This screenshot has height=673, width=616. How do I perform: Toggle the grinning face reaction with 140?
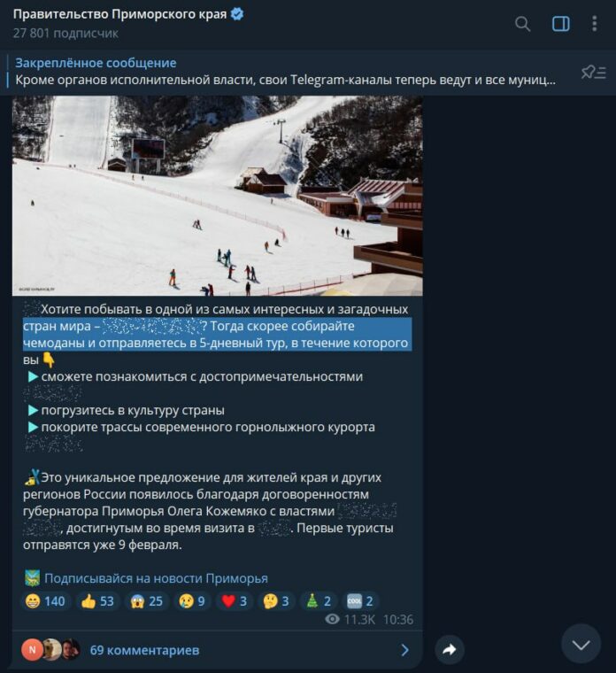coord(45,601)
